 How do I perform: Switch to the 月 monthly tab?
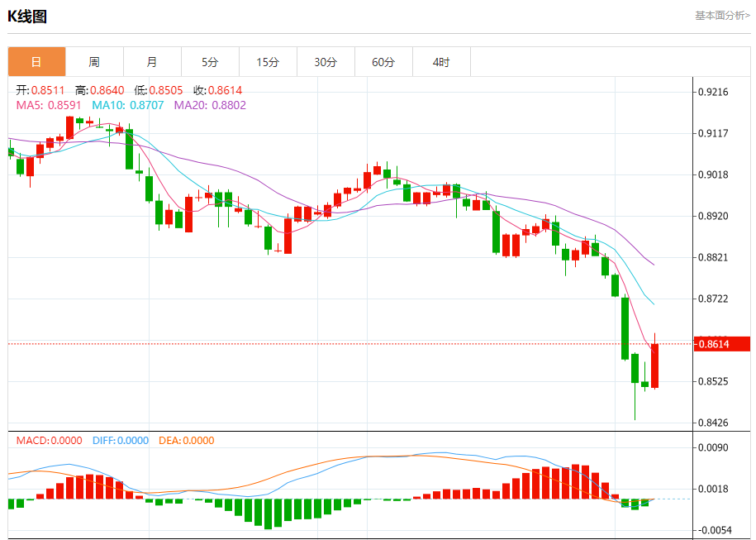[x=152, y=62]
